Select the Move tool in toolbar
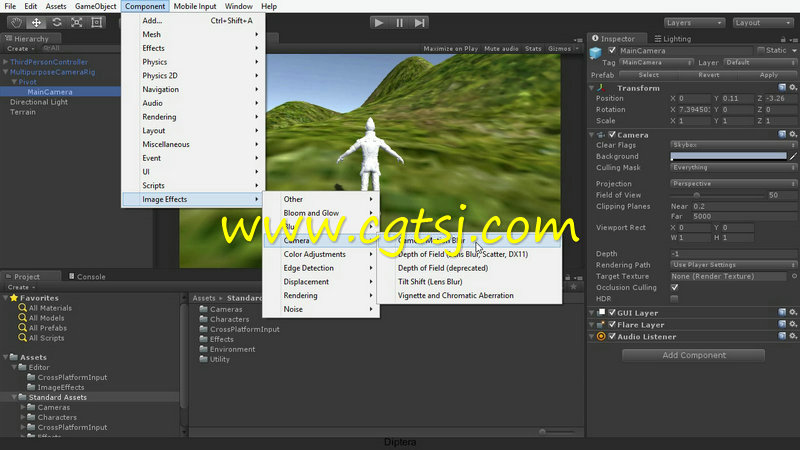 point(36,22)
